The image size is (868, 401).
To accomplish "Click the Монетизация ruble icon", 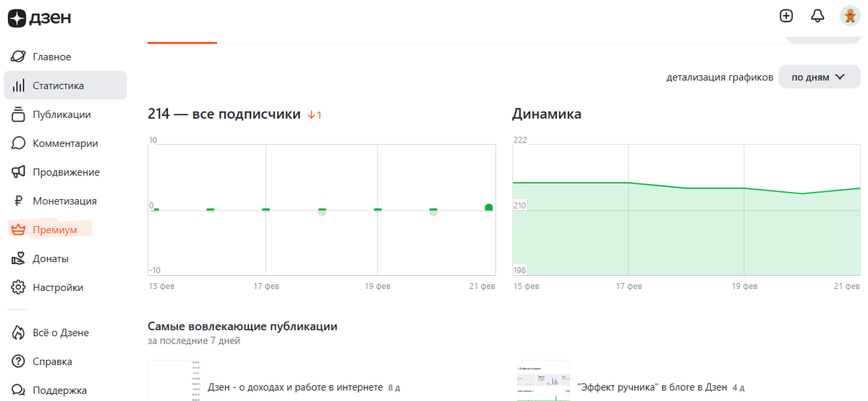I will (x=19, y=201).
